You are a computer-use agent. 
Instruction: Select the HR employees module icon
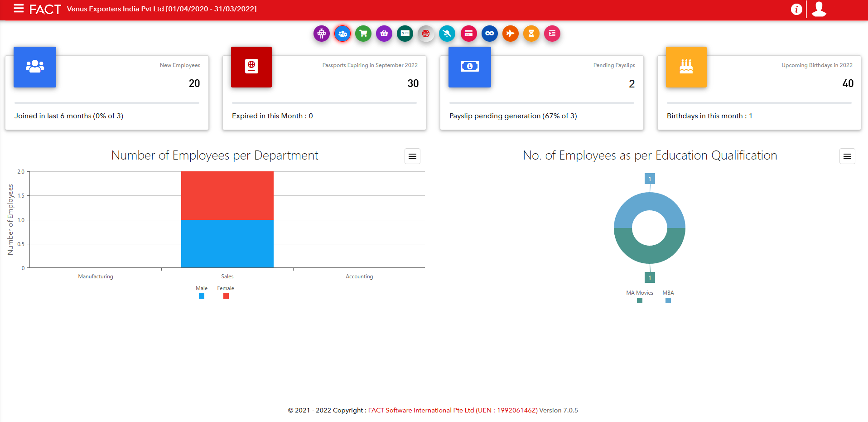tap(342, 34)
